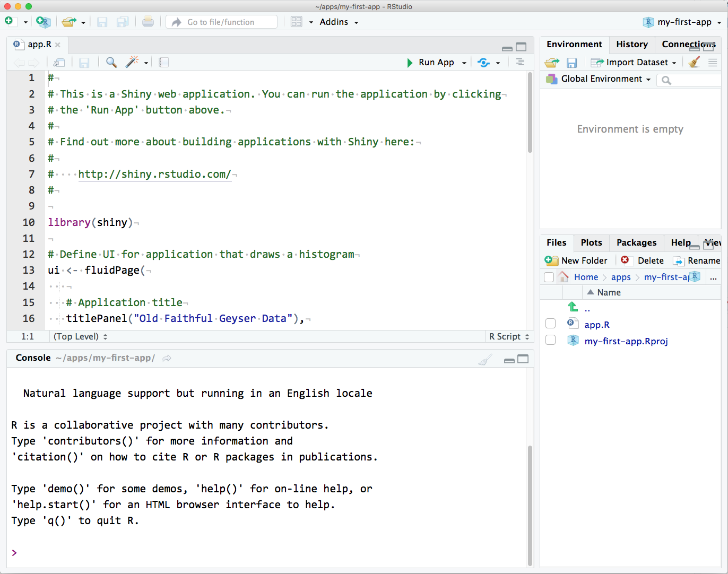Select the Environment tab

tap(574, 45)
